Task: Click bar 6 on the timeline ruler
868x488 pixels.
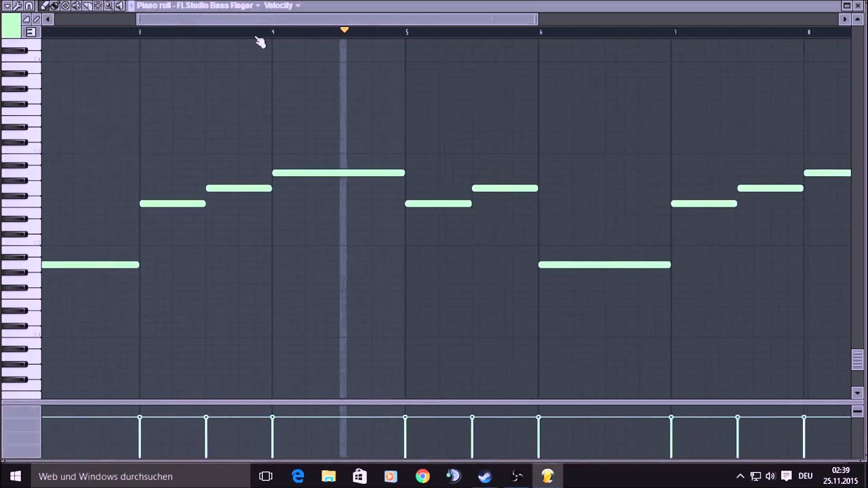Action: [540, 32]
